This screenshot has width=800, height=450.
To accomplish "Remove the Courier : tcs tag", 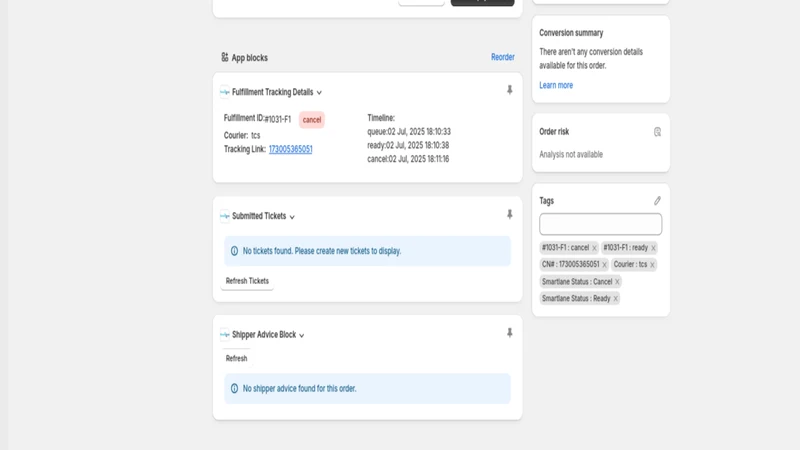I will click(652, 265).
